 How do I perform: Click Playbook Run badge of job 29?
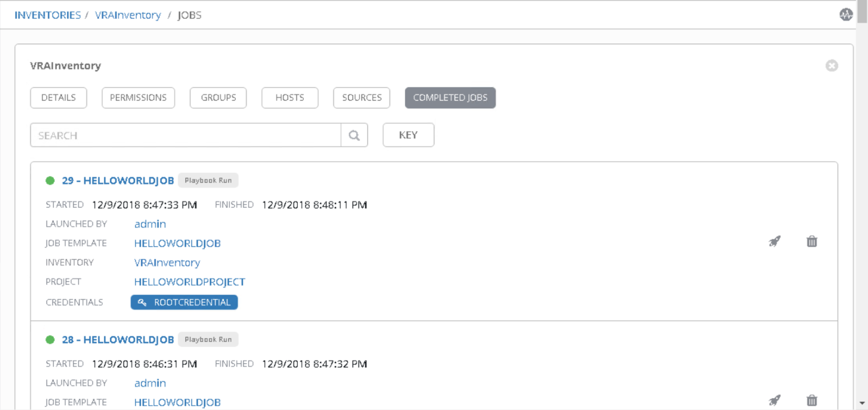tap(208, 181)
